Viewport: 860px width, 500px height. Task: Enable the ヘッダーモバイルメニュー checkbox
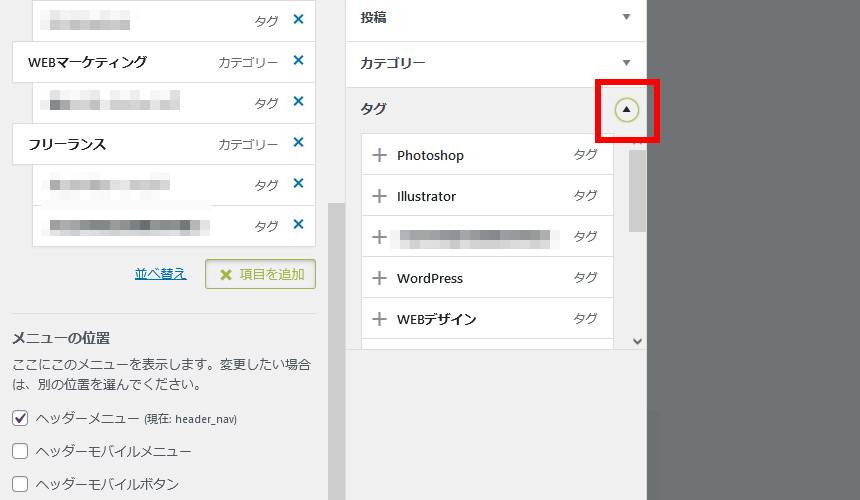pyautogui.click(x=20, y=451)
